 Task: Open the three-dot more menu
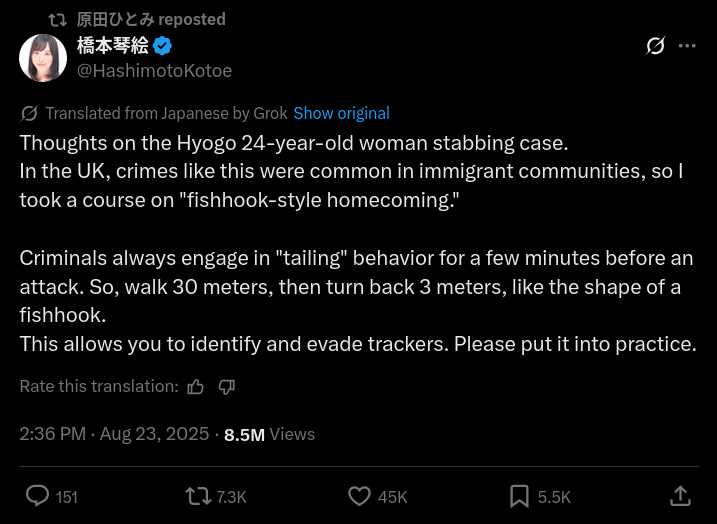(687, 46)
